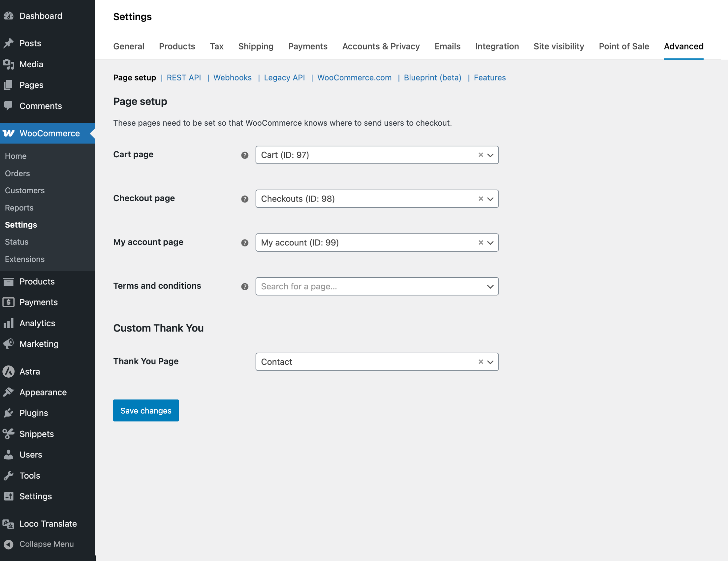Expand the Terms and conditions dropdown
This screenshot has width=728, height=561.
(490, 286)
